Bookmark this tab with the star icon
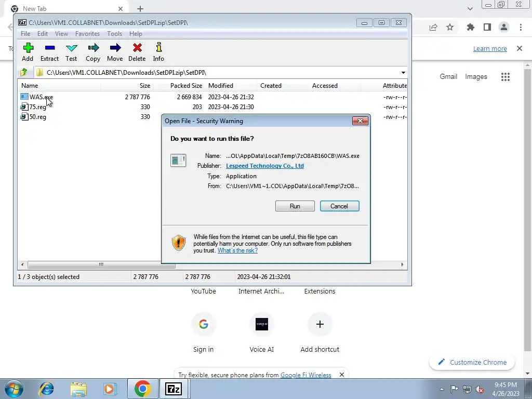 tap(450, 27)
